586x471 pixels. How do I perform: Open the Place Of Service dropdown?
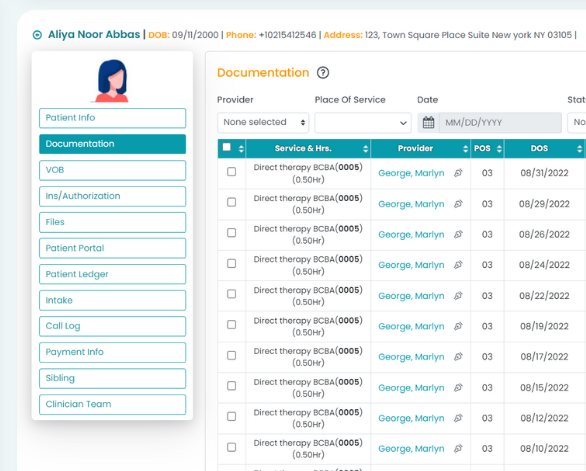tap(363, 123)
